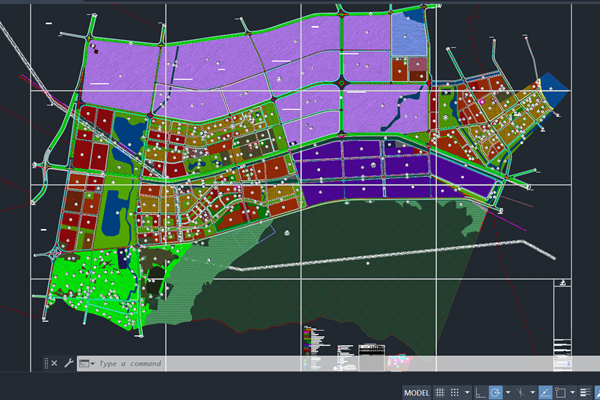This screenshot has width=600, height=400.
Task: Click the MODEL space button
Action: 416,392
